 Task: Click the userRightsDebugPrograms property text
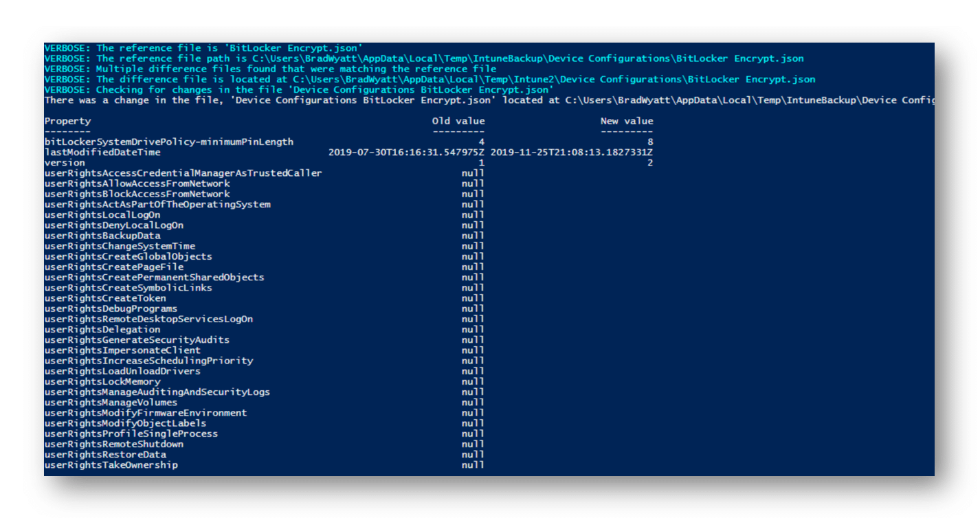pos(111,308)
